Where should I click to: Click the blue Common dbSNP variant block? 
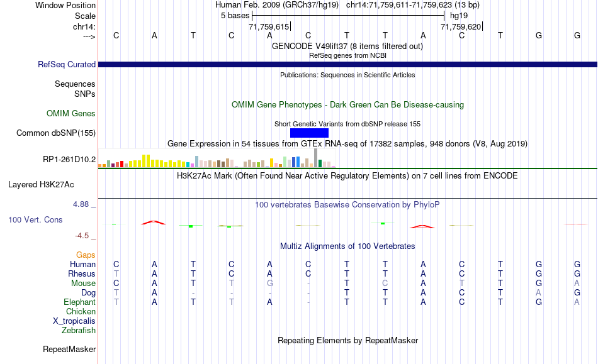pyautogui.click(x=309, y=133)
